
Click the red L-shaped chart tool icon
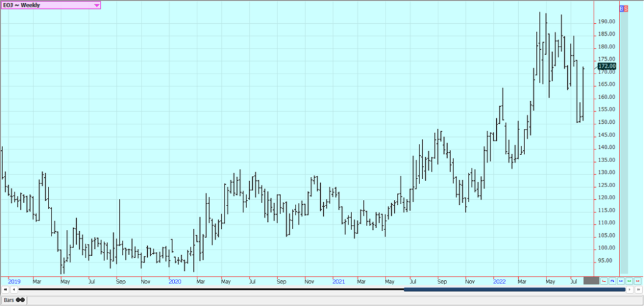[x=604, y=281]
